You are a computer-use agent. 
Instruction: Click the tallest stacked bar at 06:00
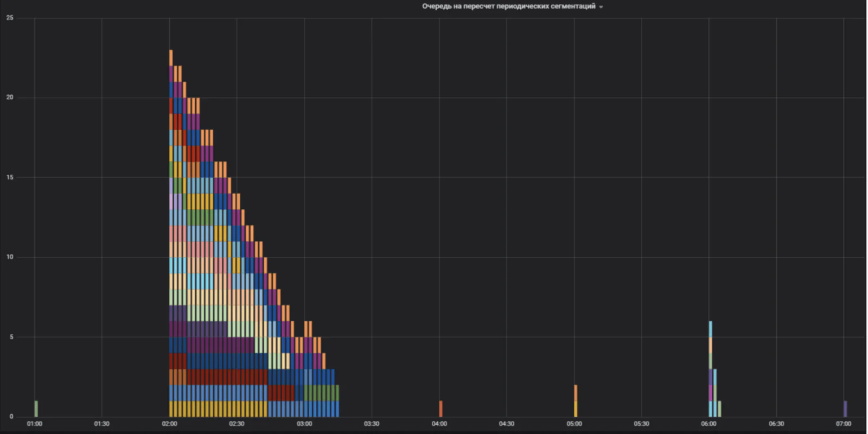click(x=710, y=369)
